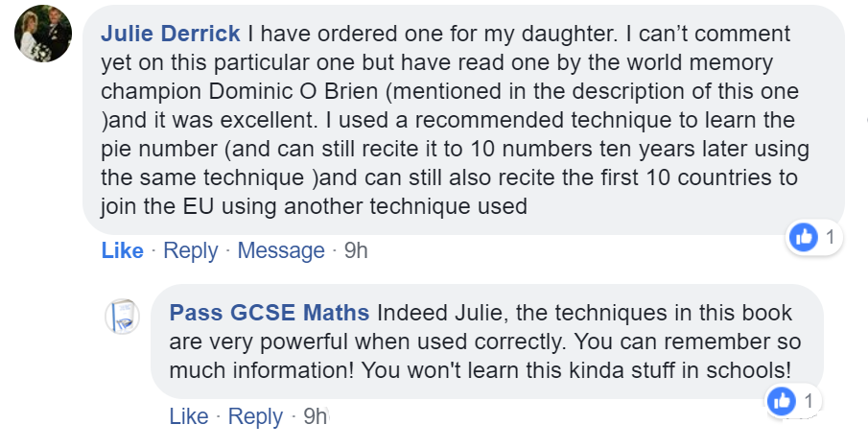The width and height of the screenshot is (868, 448).
Task: View reaction count on Julie's comment
Action: [x=828, y=236]
